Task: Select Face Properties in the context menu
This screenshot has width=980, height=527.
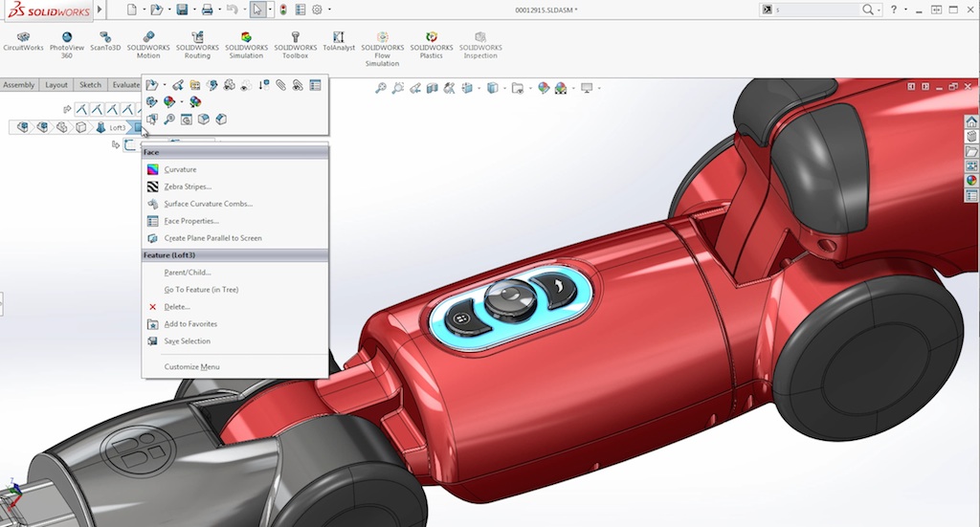Action: (x=190, y=221)
